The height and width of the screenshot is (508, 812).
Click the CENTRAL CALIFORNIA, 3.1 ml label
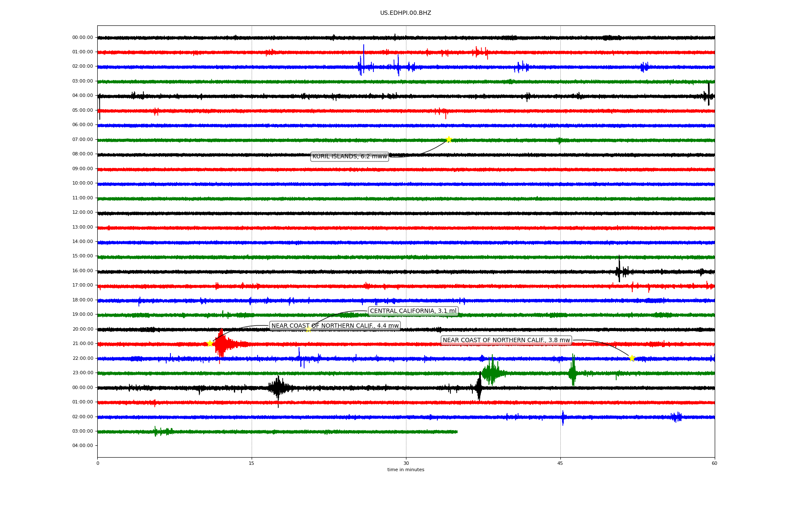tap(413, 311)
